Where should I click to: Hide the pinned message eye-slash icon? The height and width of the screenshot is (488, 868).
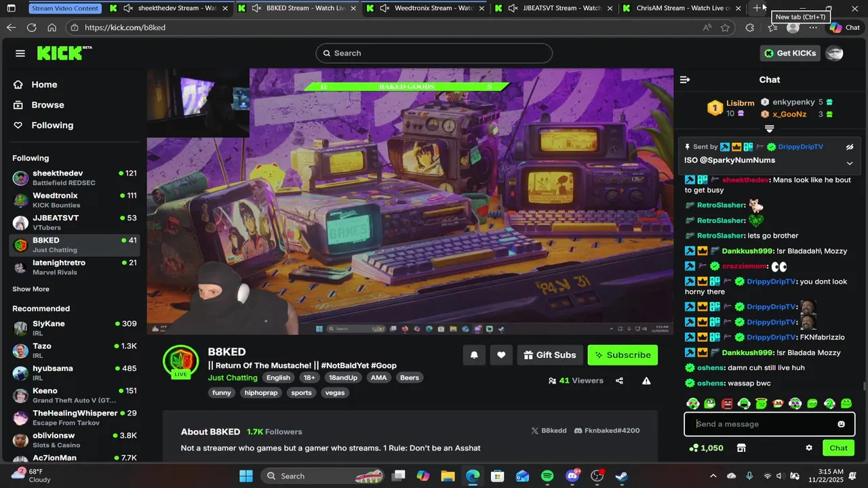coord(849,147)
